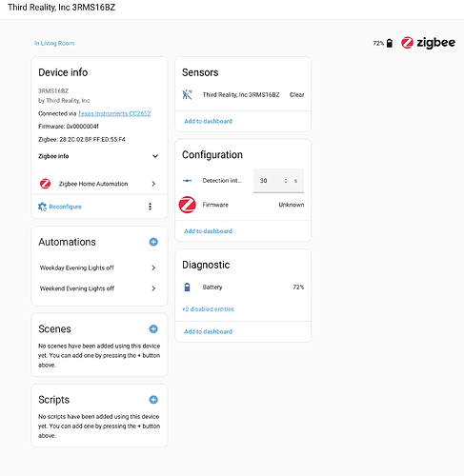Add a new script with plus icon

153,400
